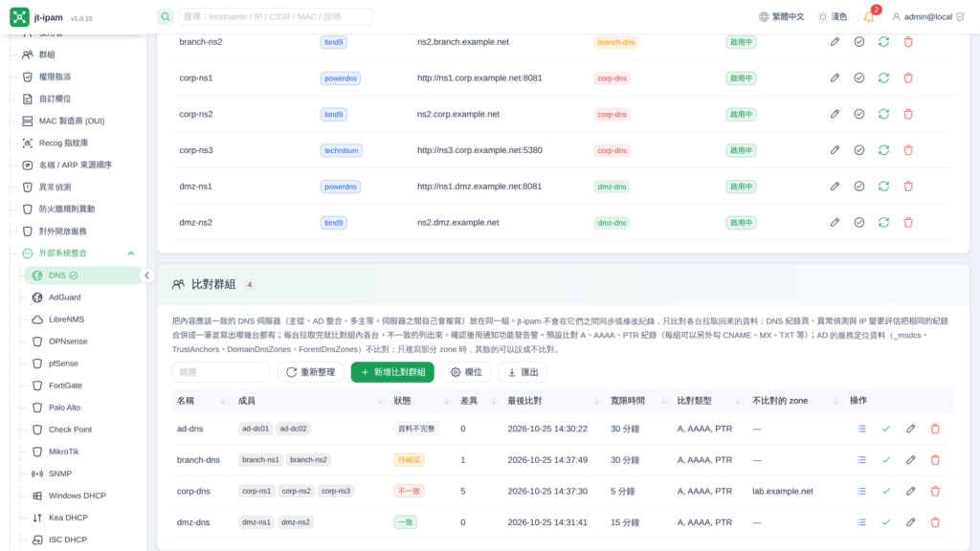The image size is (980, 551).
Task: Select the lab.example.net zone cell
Action: 783,491
